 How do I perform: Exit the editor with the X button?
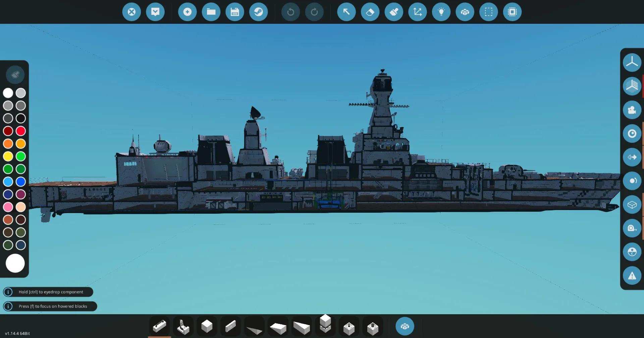(131, 12)
